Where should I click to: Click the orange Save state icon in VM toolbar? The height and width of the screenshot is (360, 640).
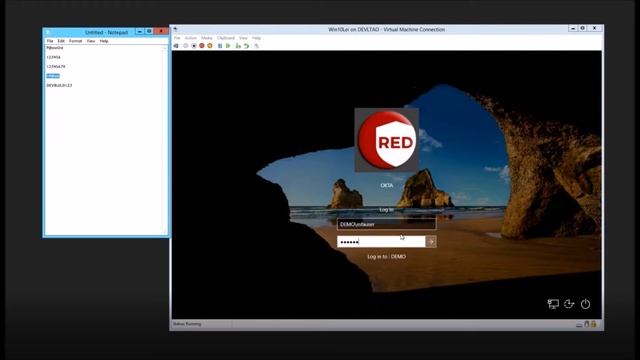click(x=209, y=46)
